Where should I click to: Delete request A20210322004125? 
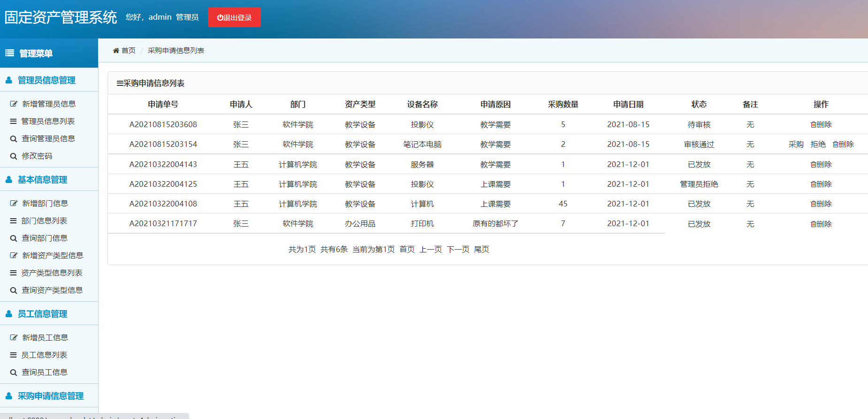(x=821, y=184)
